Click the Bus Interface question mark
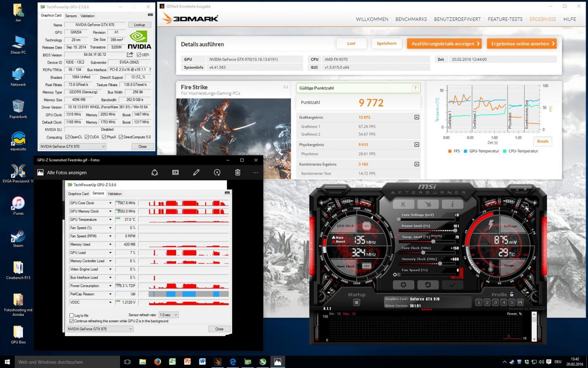The height and width of the screenshot is (368, 588). coord(150,70)
